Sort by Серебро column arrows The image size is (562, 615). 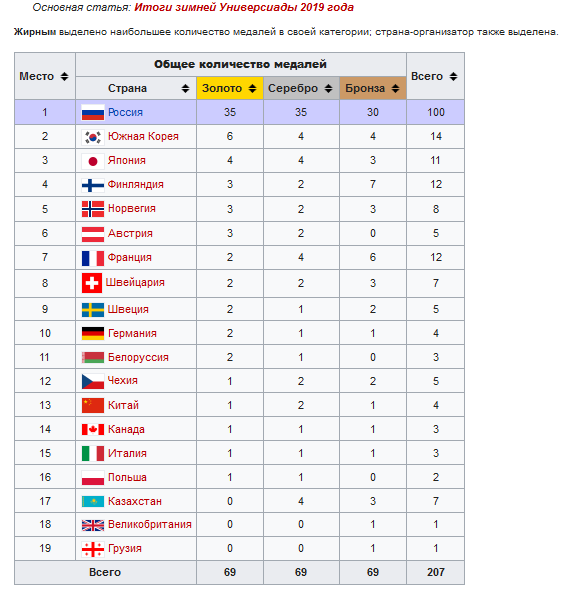(328, 88)
